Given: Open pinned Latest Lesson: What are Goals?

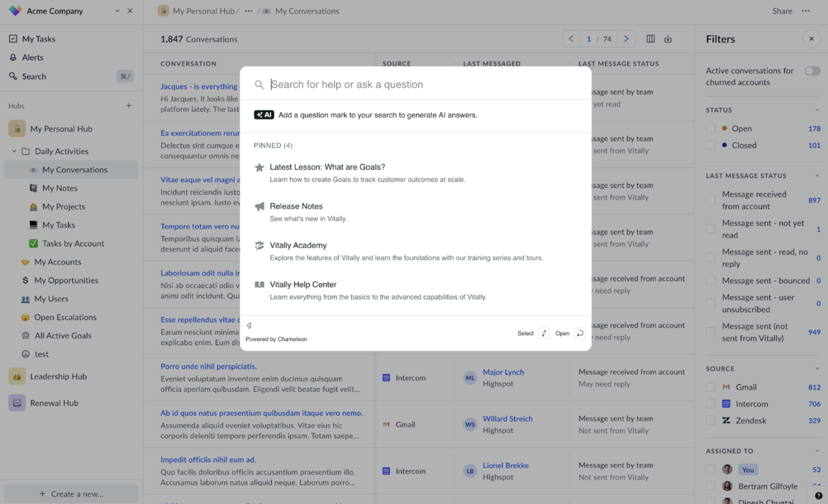Looking at the screenshot, I should tap(415, 173).
